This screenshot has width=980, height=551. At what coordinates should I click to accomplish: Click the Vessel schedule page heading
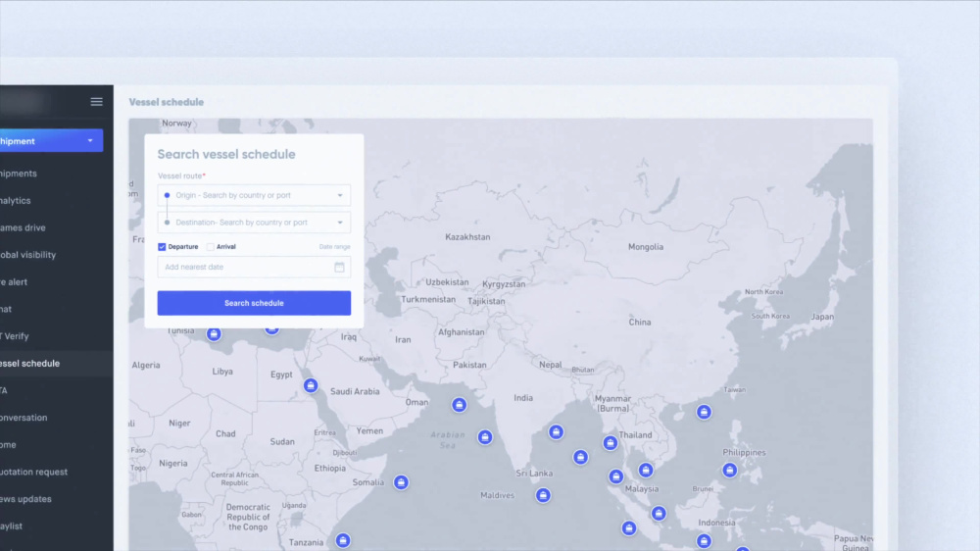[167, 102]
